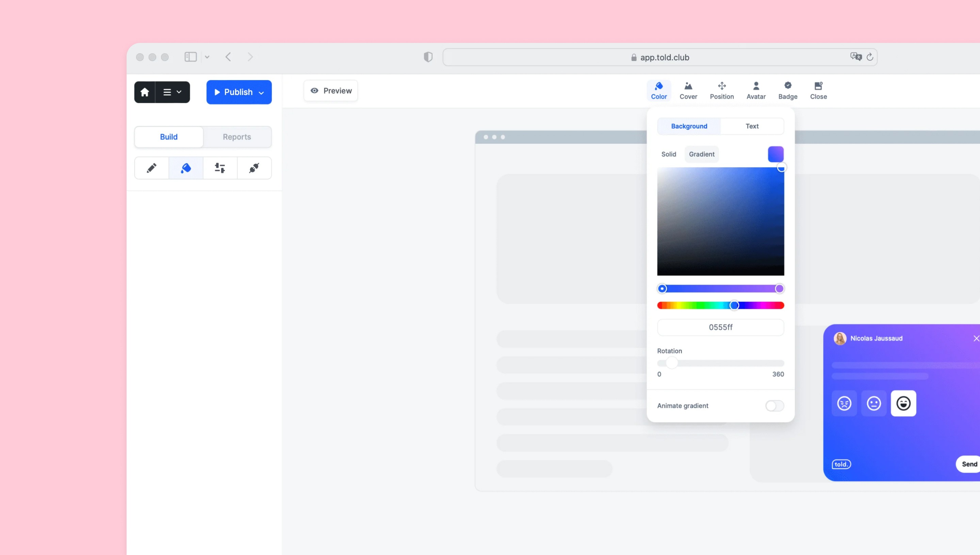Select the paint fill design tool

coord(186,168)
